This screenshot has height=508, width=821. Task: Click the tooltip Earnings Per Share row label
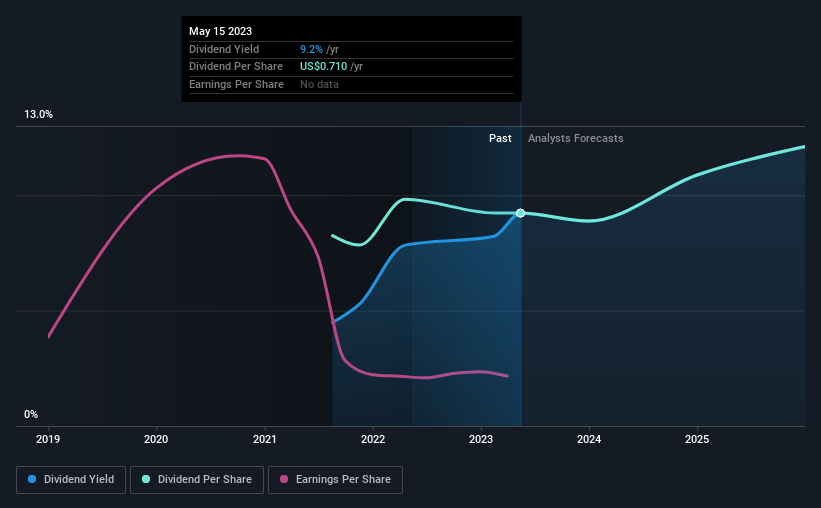(236, 84)
